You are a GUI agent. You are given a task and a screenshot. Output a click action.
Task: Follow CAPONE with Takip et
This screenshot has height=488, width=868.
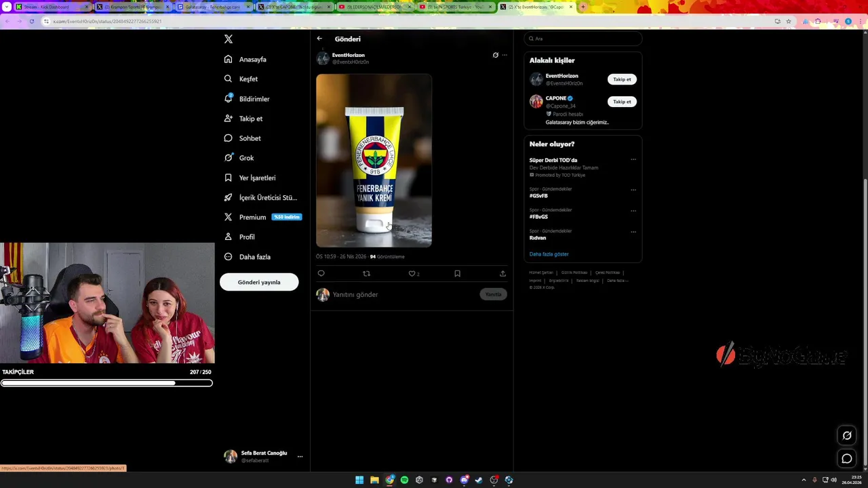tap(622, 102)
